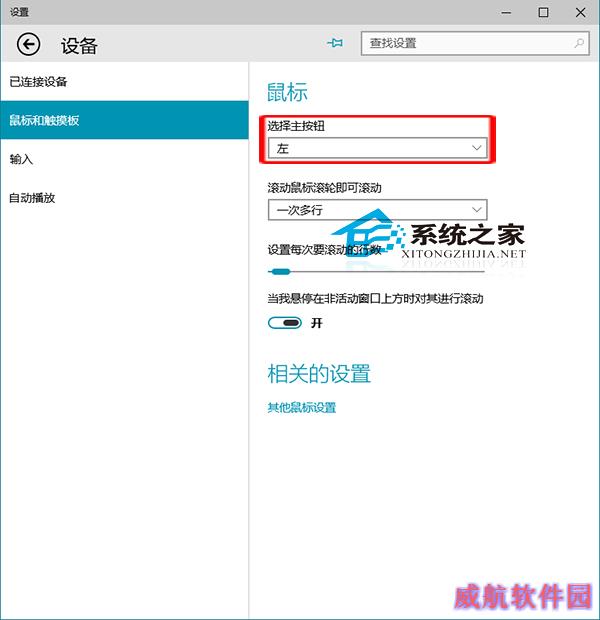Click the 选择主按钮 label

click(x=296, y=126)
